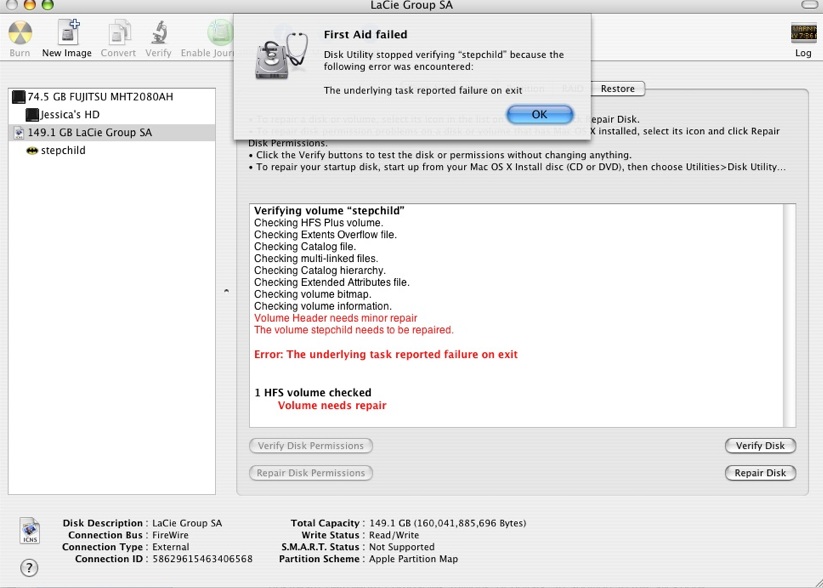823x588 pixels.
Task: Click the Repair Disk Permissions button
Action: [x=311, y=473]
